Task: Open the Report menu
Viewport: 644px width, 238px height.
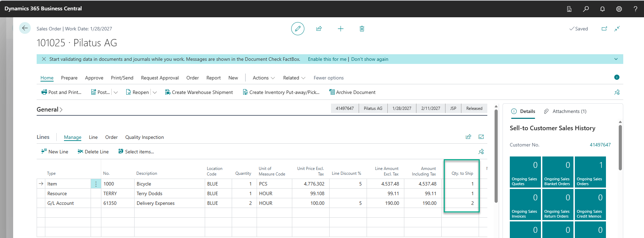Action: (213, 78)
